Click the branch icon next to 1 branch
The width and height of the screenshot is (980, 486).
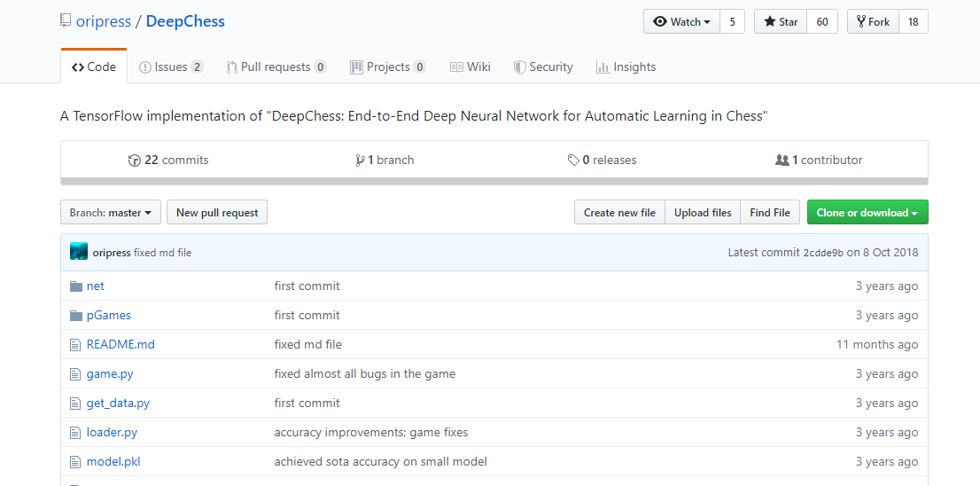[x=360, y=161]
